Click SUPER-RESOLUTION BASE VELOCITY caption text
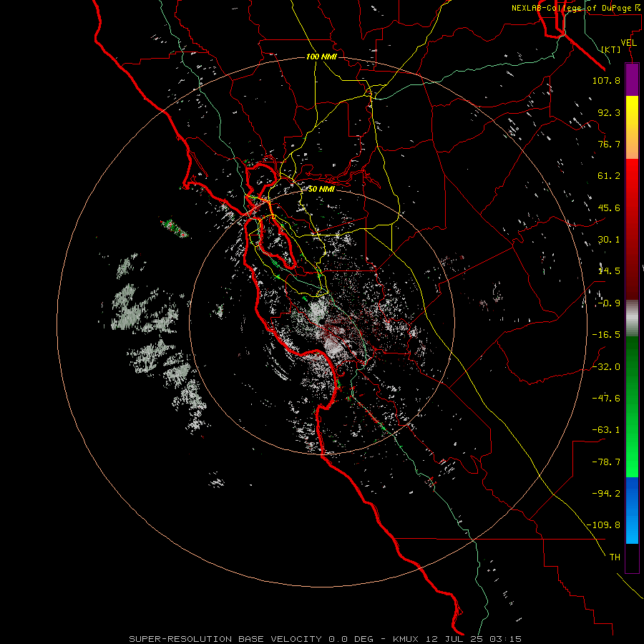644x644 pixels. 225,639
